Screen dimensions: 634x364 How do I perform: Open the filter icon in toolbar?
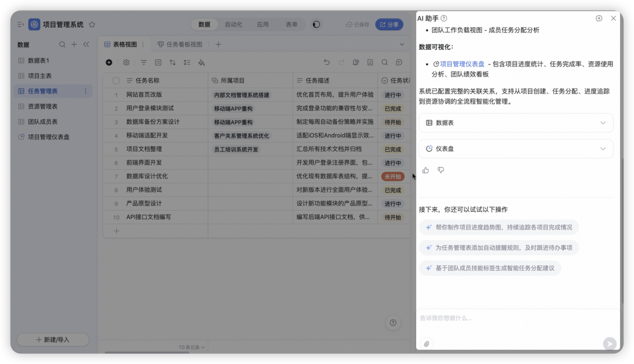[143, 62]
